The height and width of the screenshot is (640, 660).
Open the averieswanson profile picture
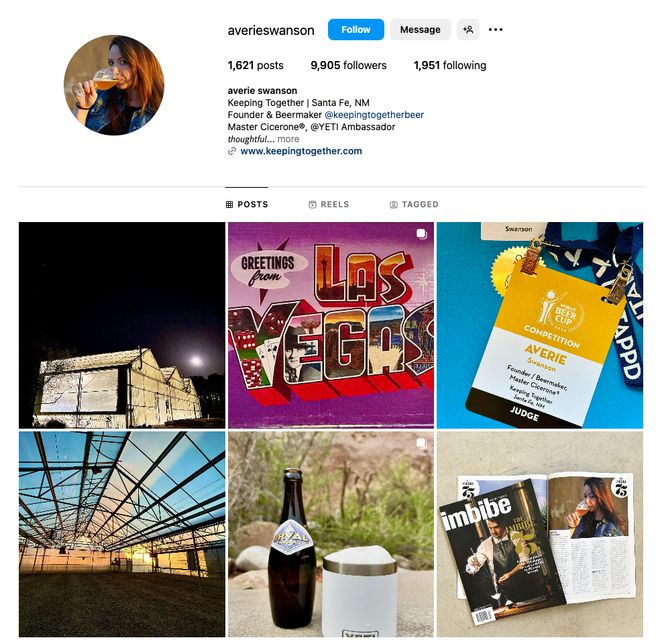pos(114,85)
